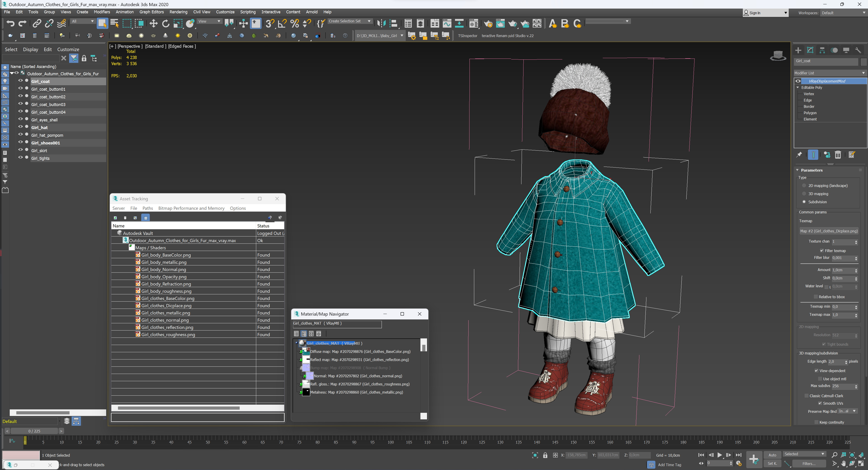Uncheck the Smooth UVs checkbox
This screenshot has height=470, width=868.
pos(820,403)
